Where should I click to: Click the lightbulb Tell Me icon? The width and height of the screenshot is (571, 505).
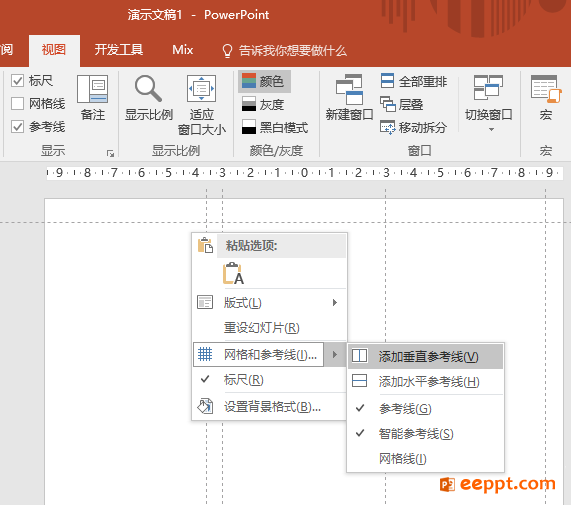[x=227, y=51]
